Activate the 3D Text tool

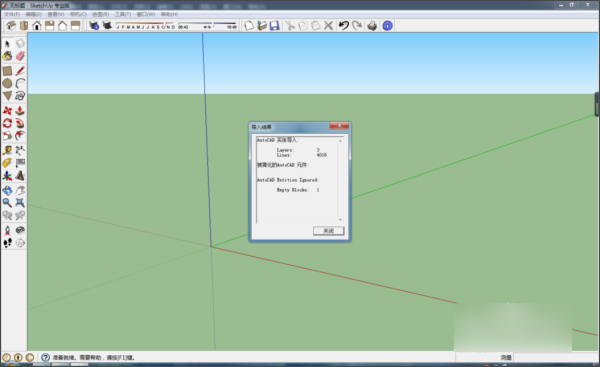[20, 176]
